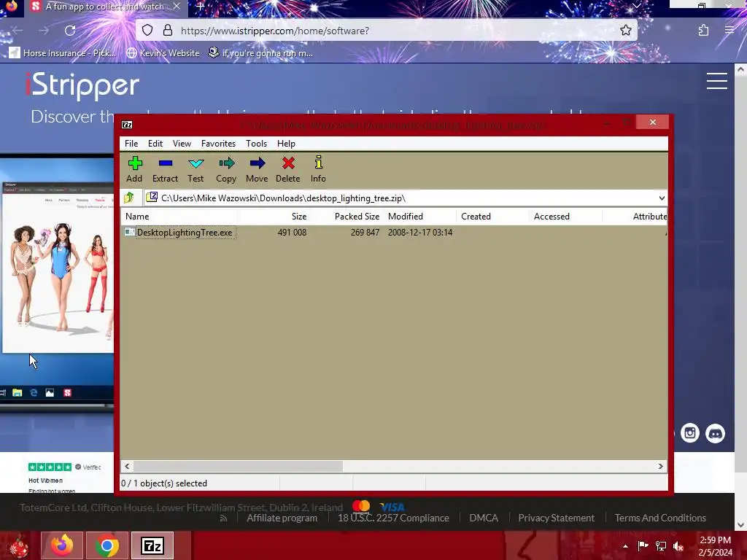Close the 7-Zip window
This screenshot has height=560, width=747.
coord(653,122)
